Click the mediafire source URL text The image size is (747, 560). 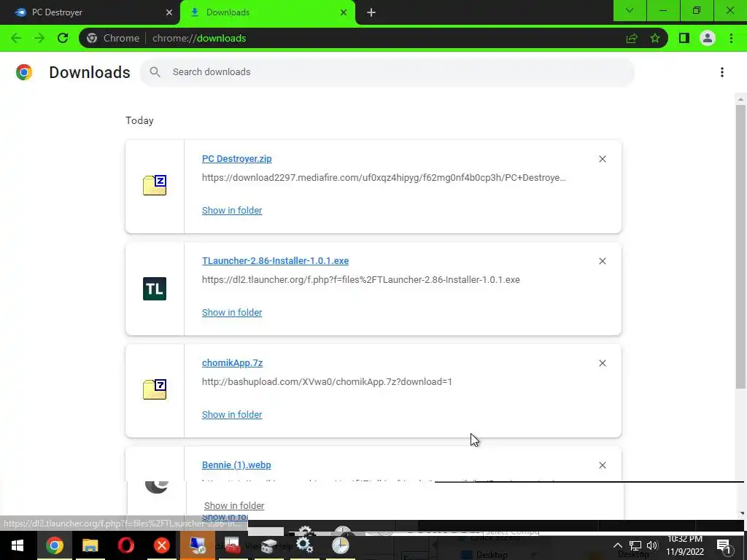[x=384, y=178]
